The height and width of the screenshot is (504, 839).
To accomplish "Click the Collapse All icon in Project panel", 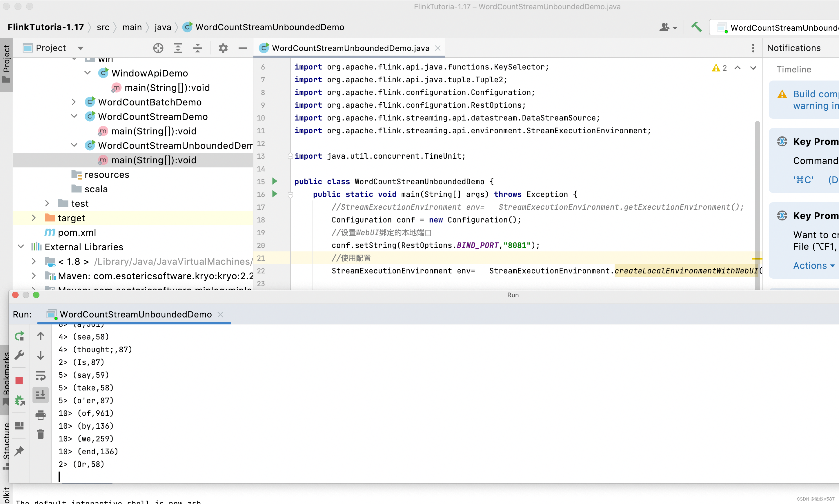I will click(197, 48).
